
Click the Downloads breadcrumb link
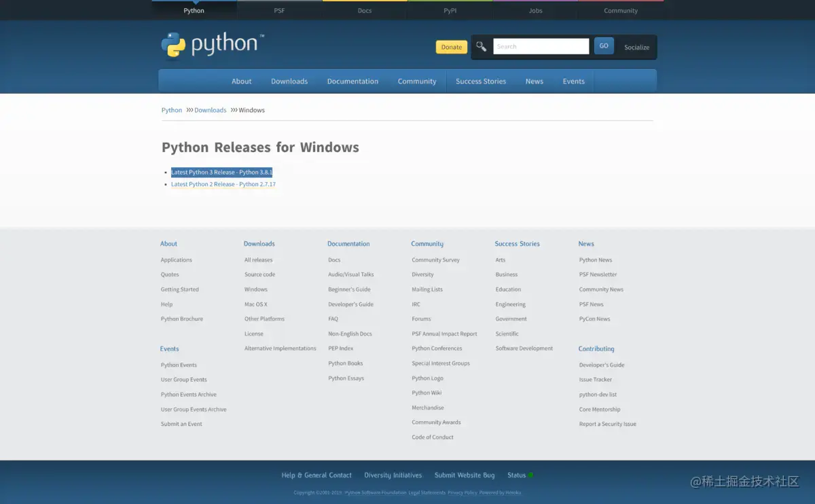point(211,110)
